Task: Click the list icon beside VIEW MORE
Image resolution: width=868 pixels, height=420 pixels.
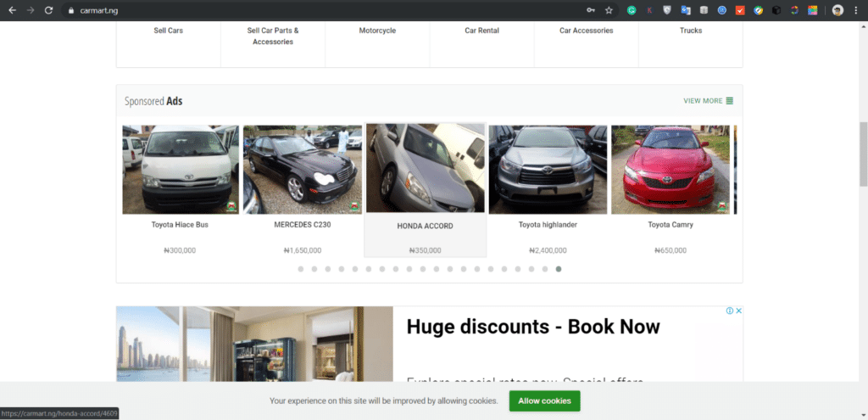Action: coord(730,101)
